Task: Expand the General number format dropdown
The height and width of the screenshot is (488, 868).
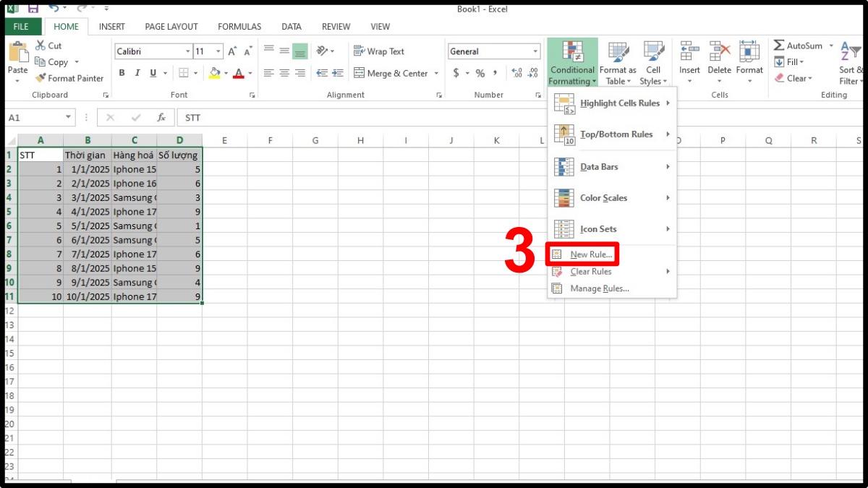Action: click(535, 51)
